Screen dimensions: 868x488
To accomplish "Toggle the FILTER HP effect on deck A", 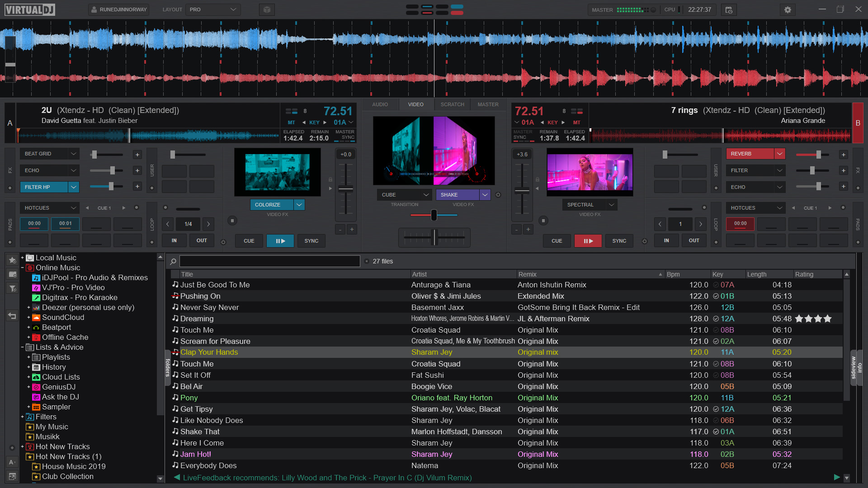I will (x=44, y=187).
